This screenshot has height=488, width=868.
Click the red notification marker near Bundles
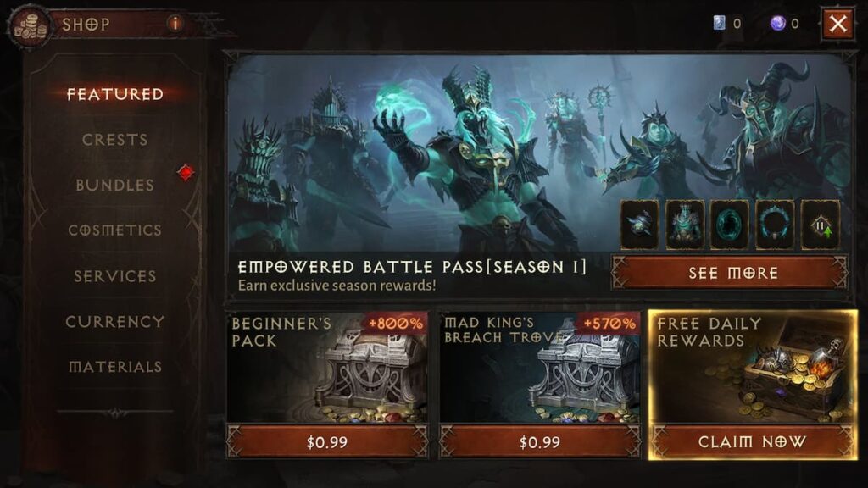pos(186,173)
